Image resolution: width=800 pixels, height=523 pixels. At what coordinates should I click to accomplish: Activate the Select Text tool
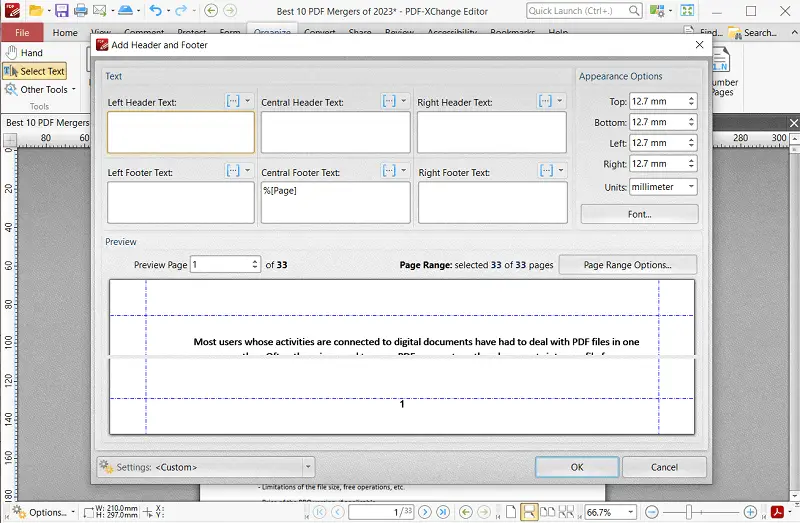coord(35,71)
